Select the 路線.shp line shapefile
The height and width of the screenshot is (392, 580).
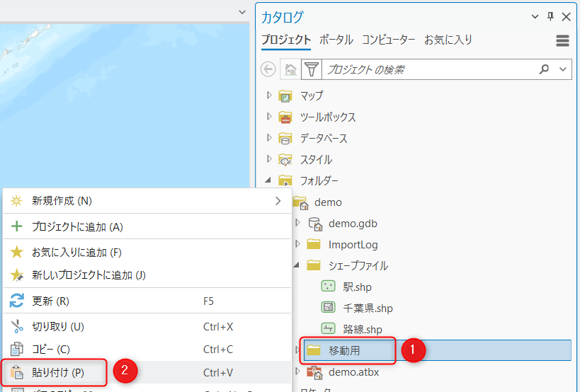click(362, 329)
